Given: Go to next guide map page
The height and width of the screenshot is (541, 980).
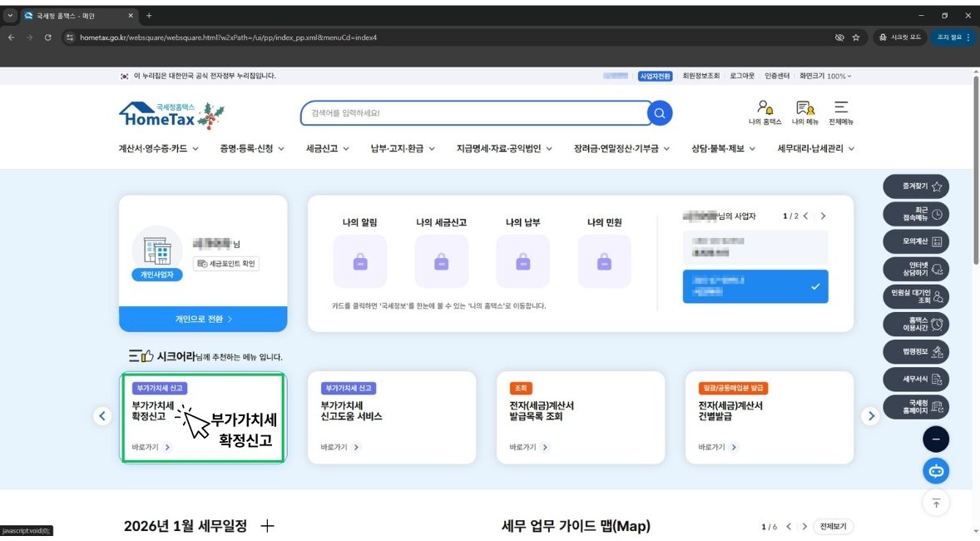Looking at the screenshot, I should tap(804, 527).
